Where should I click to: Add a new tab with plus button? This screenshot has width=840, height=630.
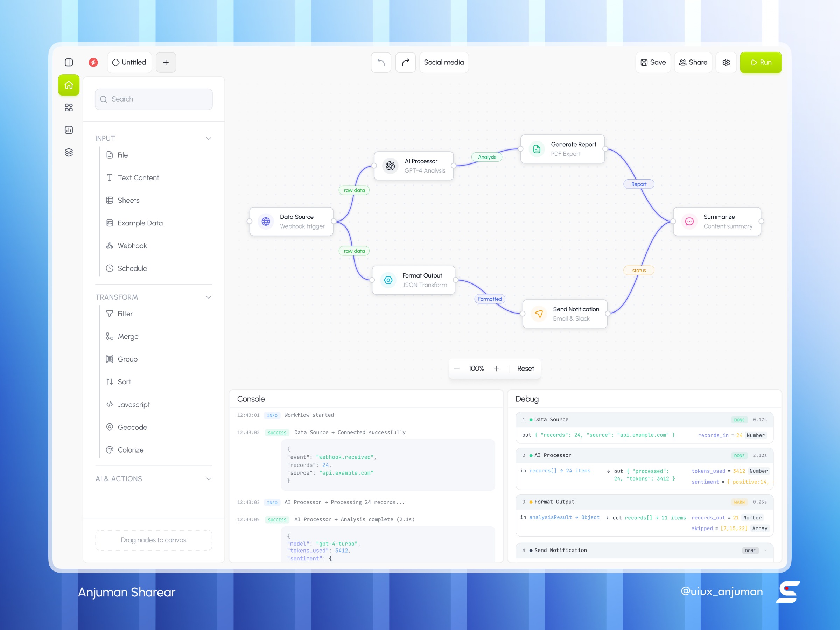166,62
